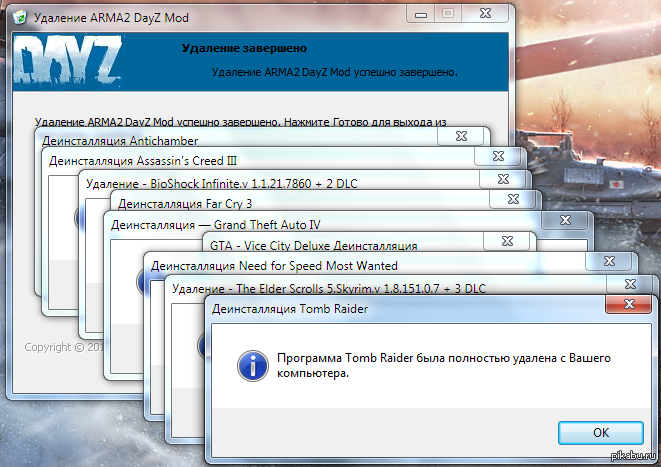Click the maximize button of DayZ Mod window
The height and width of the screenshot is (467, 661).
(x=448, y=13)
